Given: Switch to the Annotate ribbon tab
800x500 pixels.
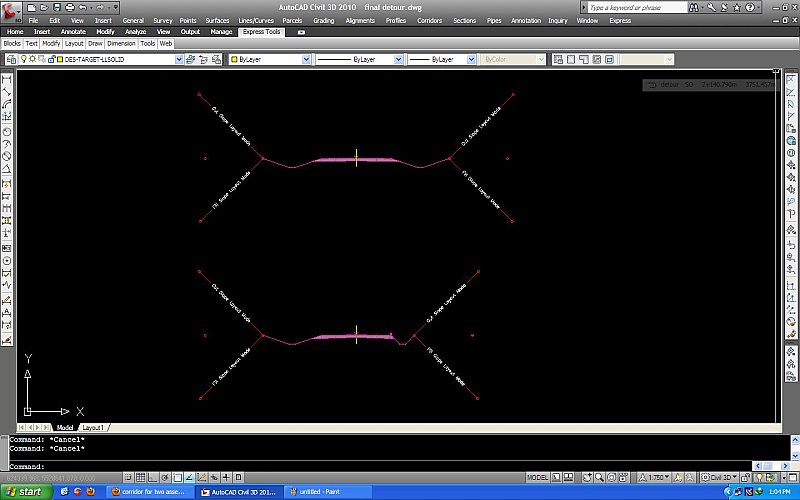Looking at the screenshot, I should [73, 32].
